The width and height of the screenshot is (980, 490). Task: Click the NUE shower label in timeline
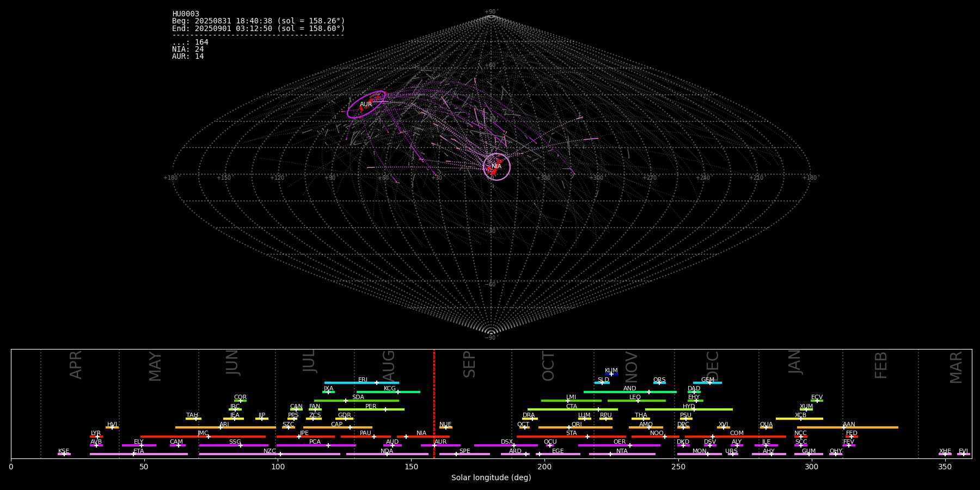445,425
